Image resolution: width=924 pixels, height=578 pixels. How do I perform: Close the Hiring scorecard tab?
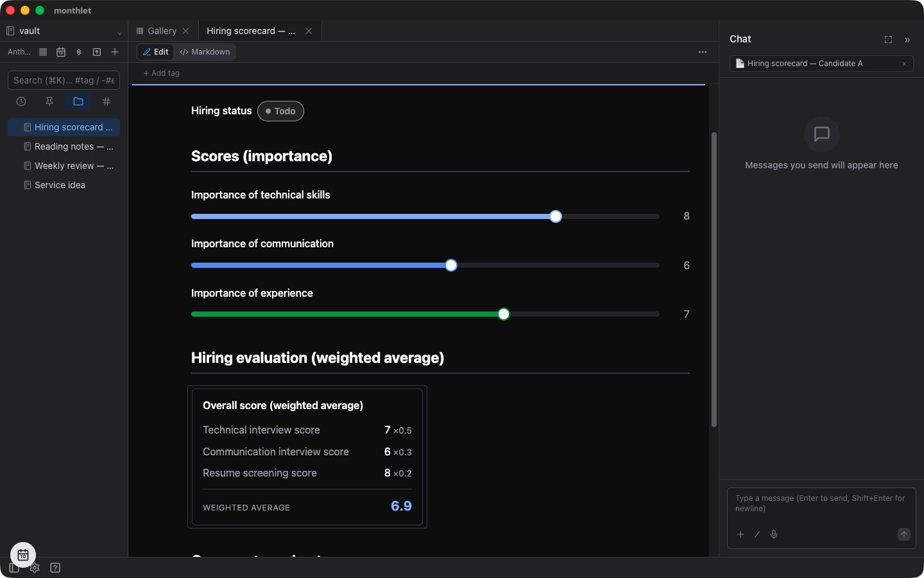(309, 31)
